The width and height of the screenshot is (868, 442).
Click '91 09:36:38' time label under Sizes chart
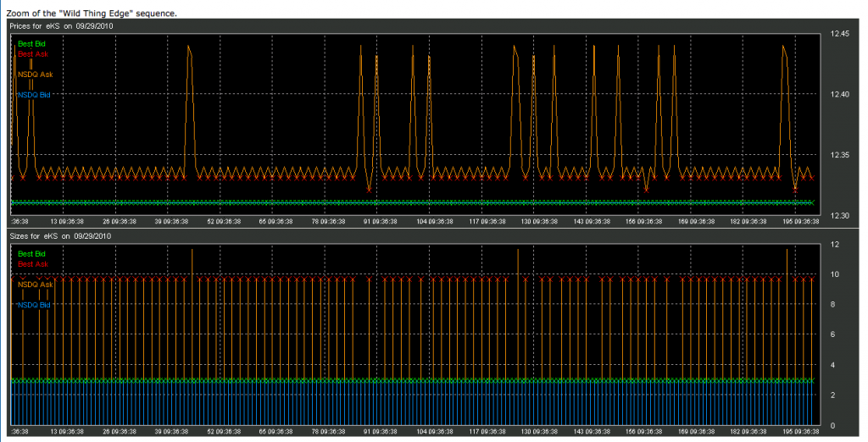[x=381, y=432]
